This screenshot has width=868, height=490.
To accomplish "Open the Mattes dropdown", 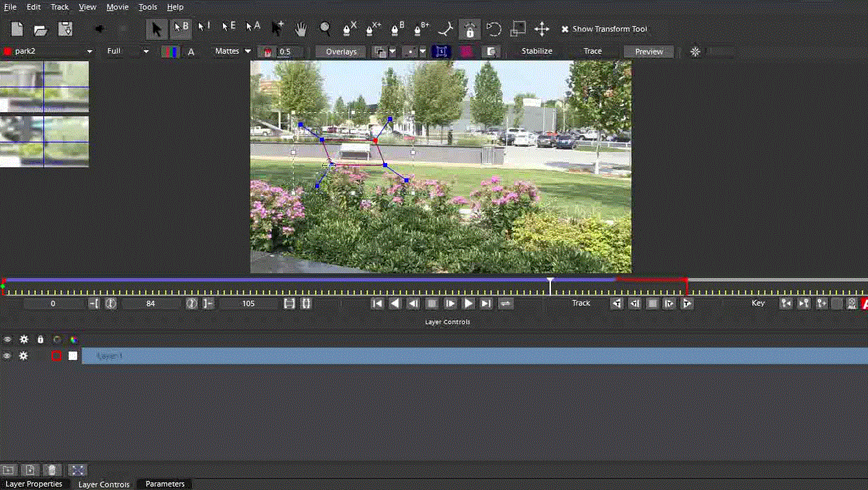I will [x=232, y=51].
